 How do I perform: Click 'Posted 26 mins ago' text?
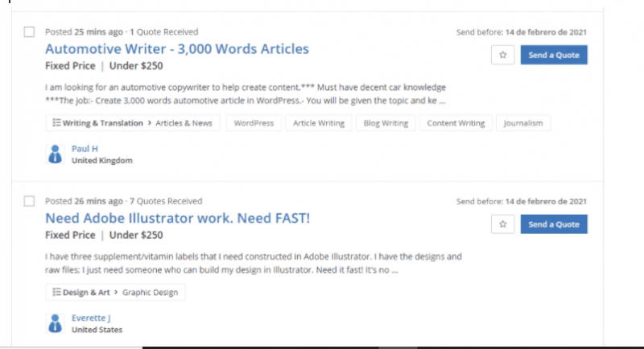(x=84, y=201)
